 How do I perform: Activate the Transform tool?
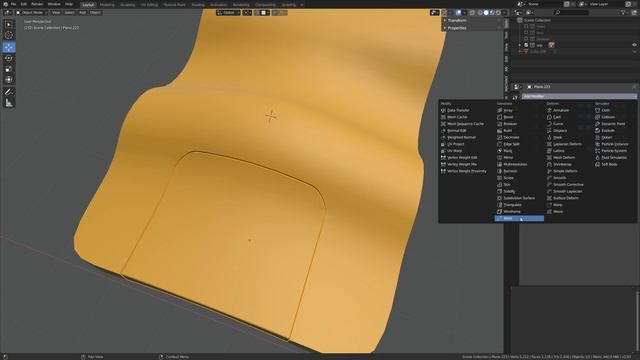tap(9, 80)
